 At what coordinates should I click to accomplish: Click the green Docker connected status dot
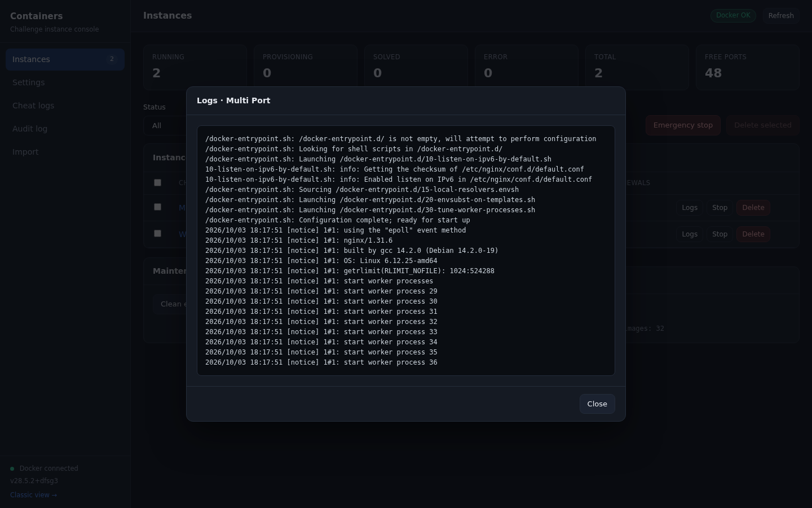click(x=12, y=468)
